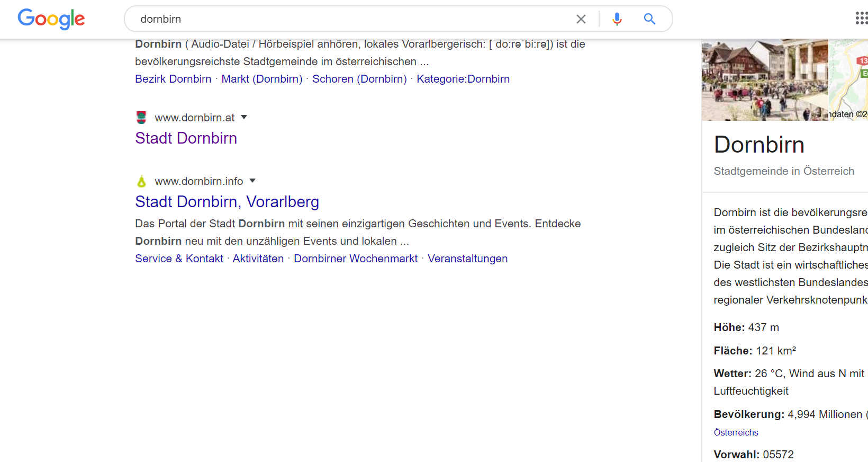Open the Veranstaltungen sitelink
Viewport: 868px width, 462px height.
pyautogui.click(x=467, y=259)
